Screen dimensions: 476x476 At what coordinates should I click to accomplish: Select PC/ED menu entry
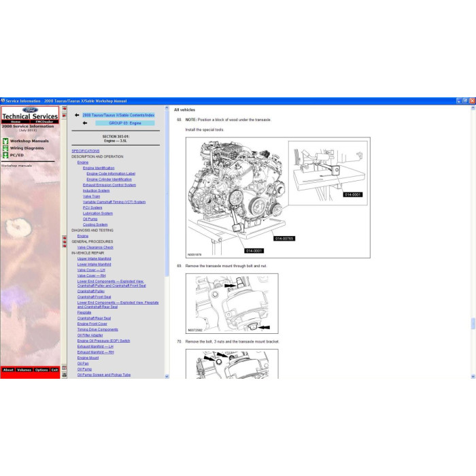pyautogui.click(x=17, y=155)
